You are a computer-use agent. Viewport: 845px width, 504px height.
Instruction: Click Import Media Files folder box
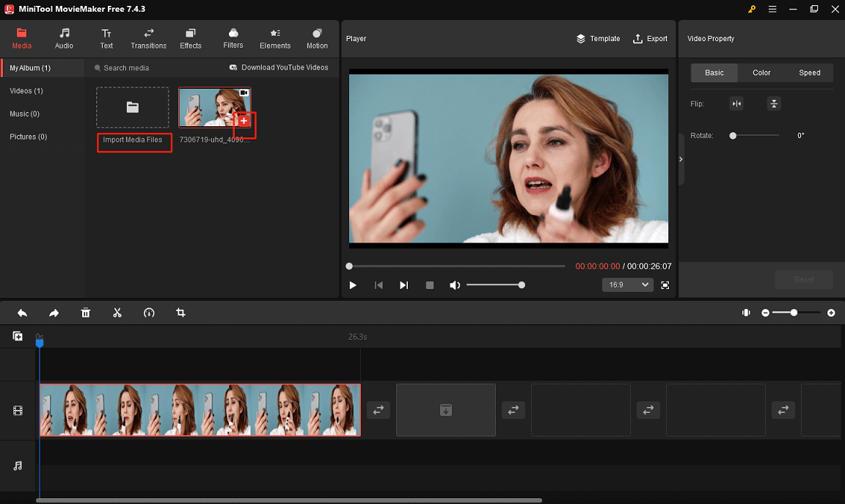click(133, 107)
